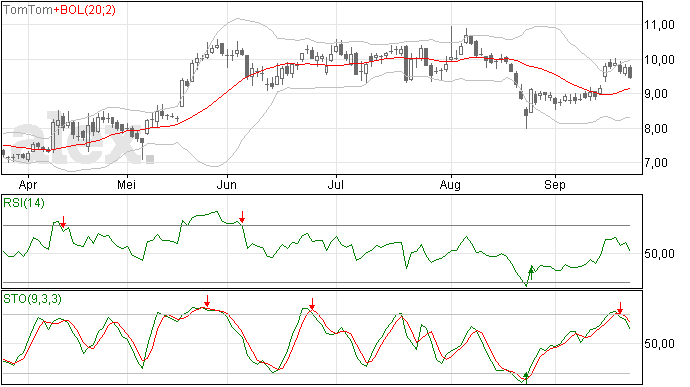Screen dimensions: 690x387
Task: Click the 50,00 label of the RSI panel
Action: point(659,254)
